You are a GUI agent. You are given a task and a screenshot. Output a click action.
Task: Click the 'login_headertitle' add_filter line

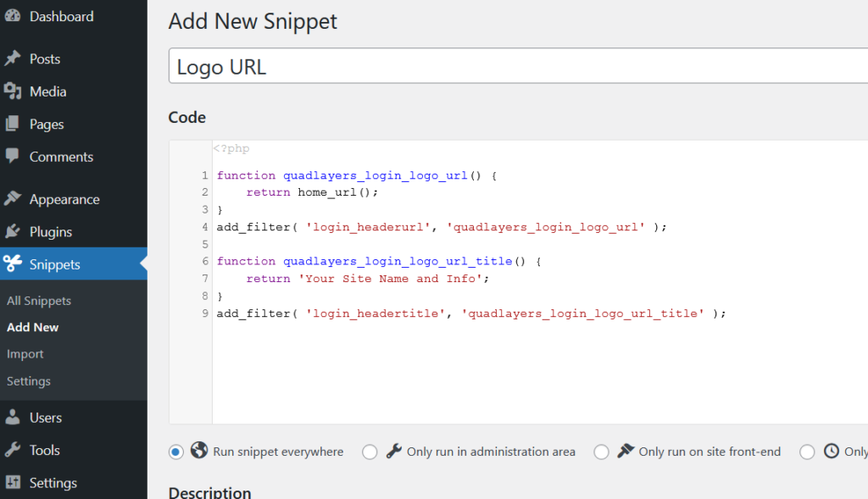click(x=471, y=313)
